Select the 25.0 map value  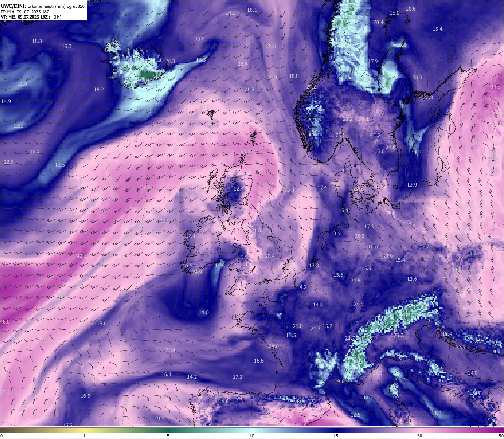click(x=170, y=350)
